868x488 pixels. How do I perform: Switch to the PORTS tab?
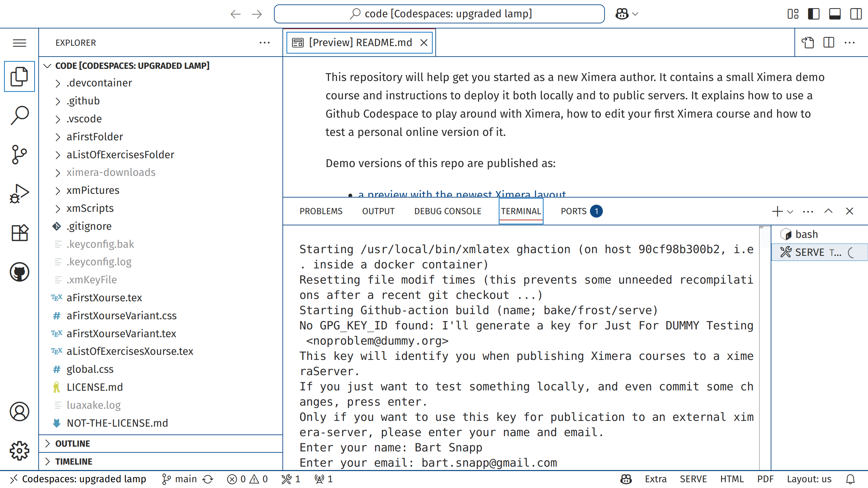point(573,211)
